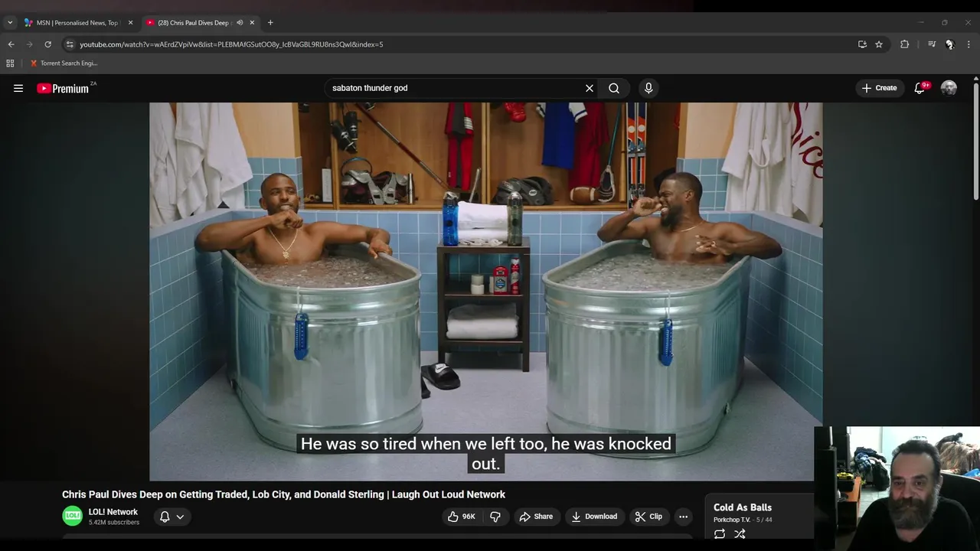Visit the LOL! Network channel name link

tap(113, 512)
